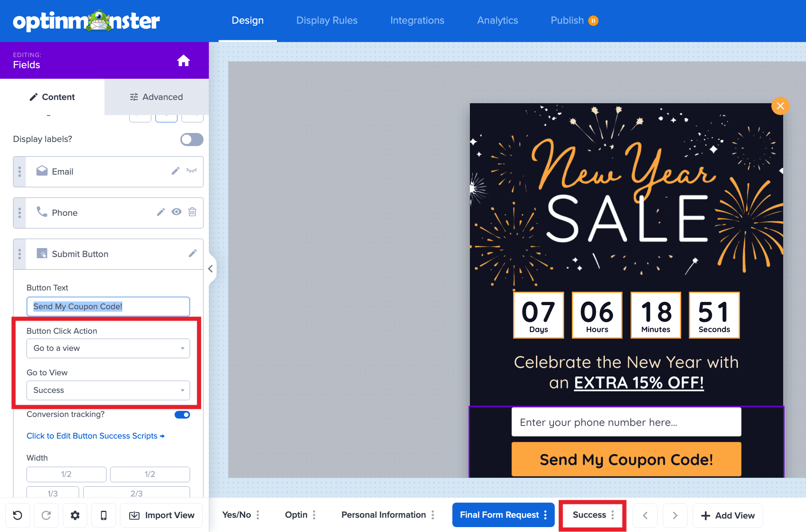806x532 pixels.
Task: Delete the Phone field with trash icon
Action: [x=192, y=212]
